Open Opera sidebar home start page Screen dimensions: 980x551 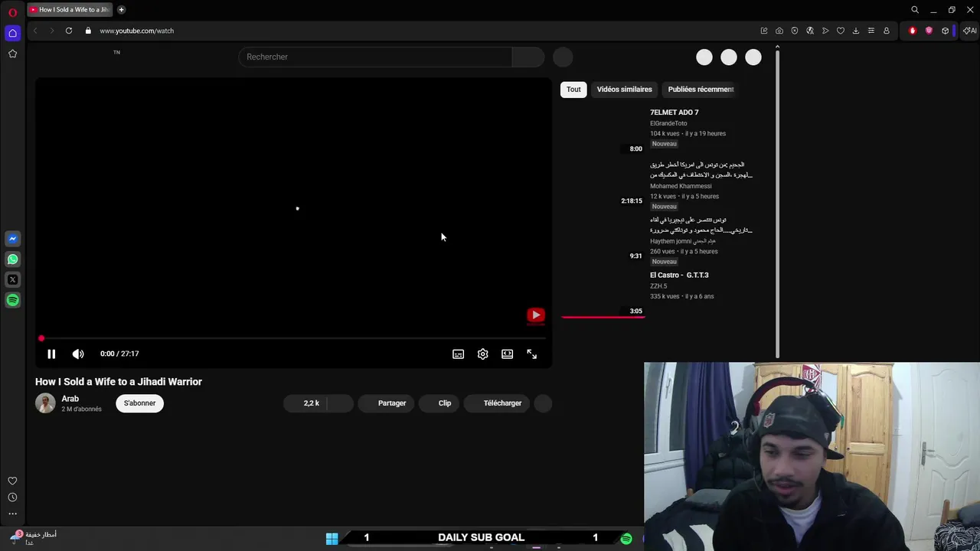click(x=12, y=33)
